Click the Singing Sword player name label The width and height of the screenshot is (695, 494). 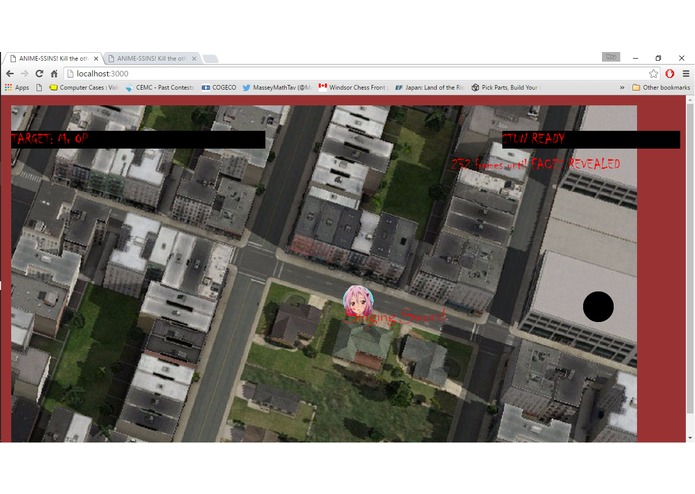[x=394, y=316]
